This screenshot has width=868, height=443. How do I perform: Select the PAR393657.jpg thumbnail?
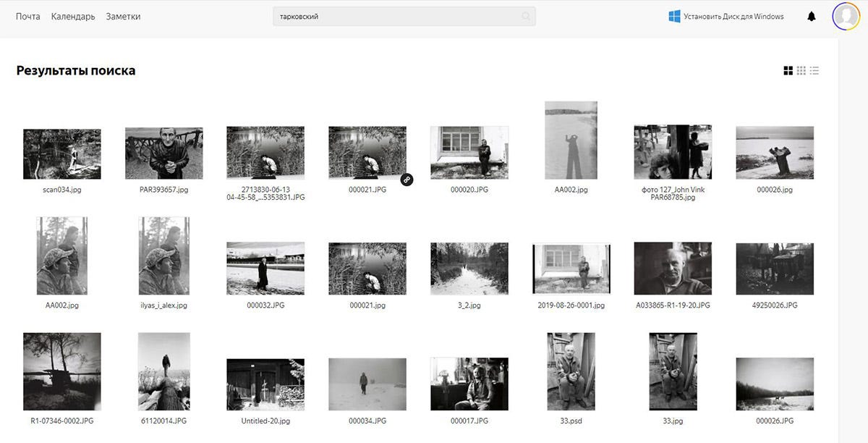click(x=164, y=153)
